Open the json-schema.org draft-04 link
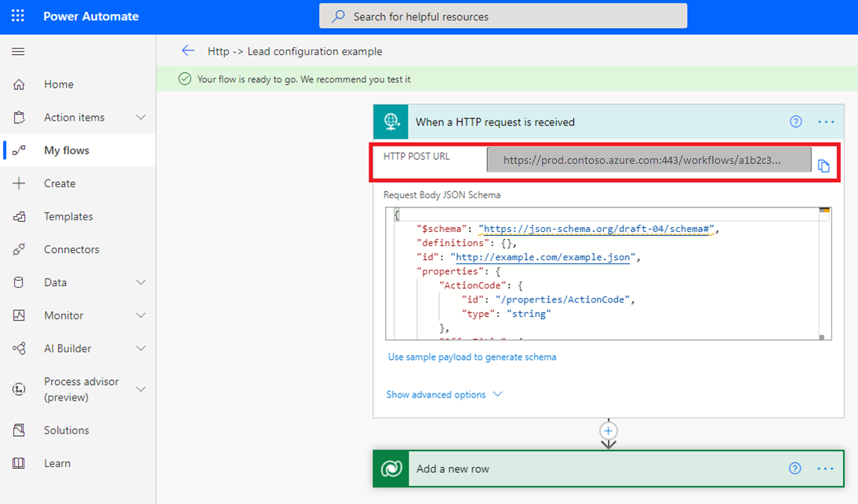The image size is (858, 504). click(596, 229)
